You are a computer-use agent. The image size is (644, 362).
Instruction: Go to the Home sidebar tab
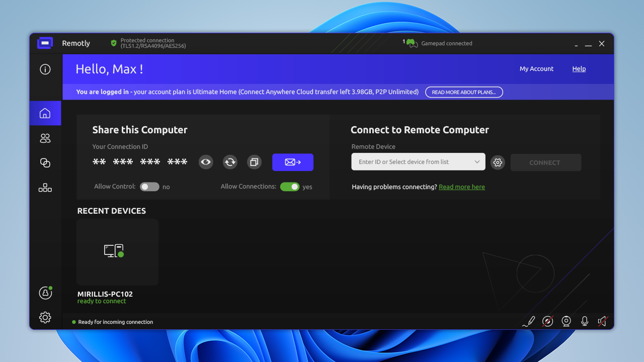45,113
